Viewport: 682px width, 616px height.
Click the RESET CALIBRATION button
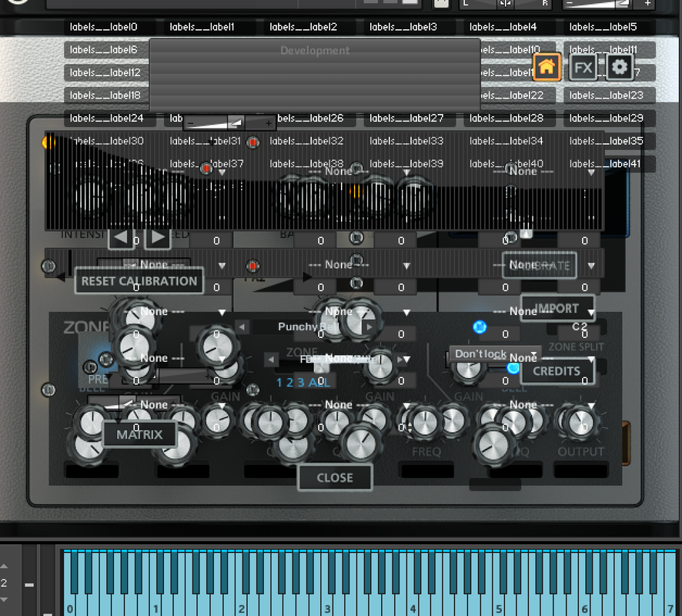click(x=139, y=281)
